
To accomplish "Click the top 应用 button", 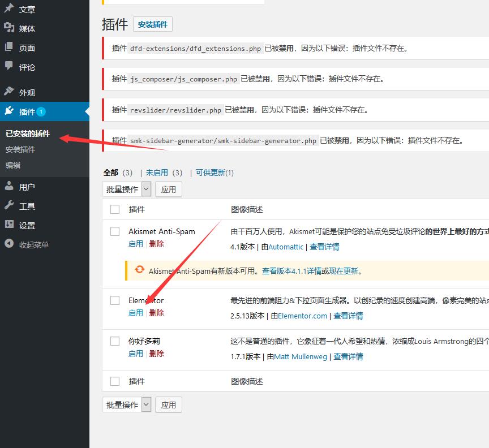I will 169,189.
